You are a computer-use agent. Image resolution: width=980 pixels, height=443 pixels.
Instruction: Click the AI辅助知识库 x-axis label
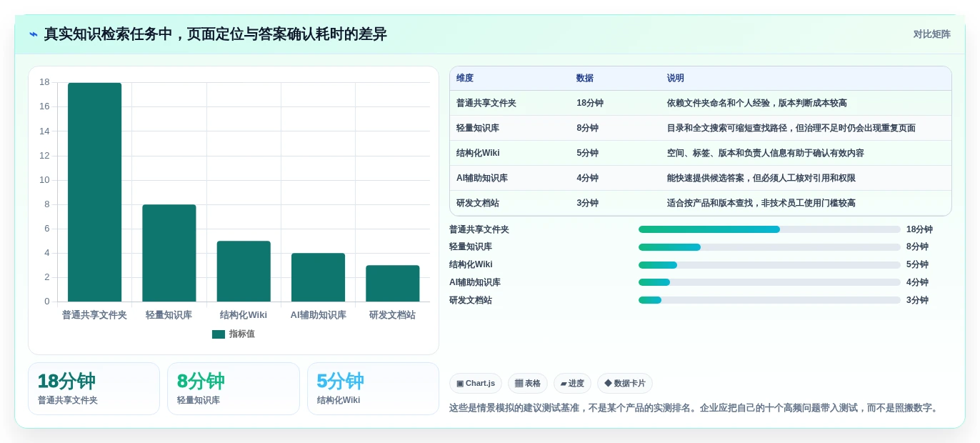click(318, 315)
